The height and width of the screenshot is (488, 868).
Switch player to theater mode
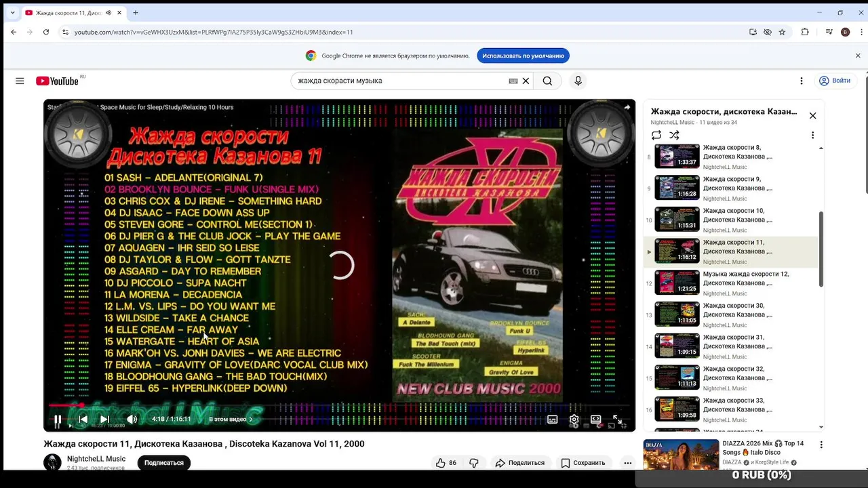point(595,420)
